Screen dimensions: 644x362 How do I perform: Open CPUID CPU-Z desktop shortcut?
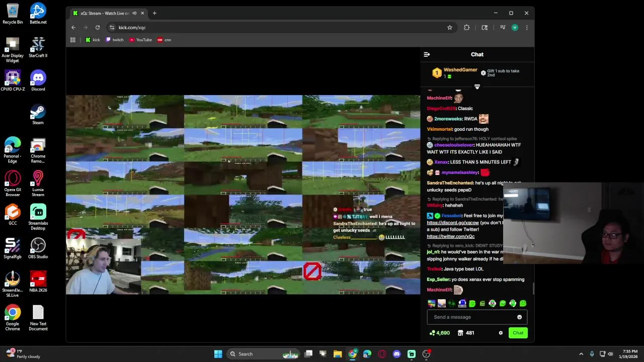click(x=13, y=81)
